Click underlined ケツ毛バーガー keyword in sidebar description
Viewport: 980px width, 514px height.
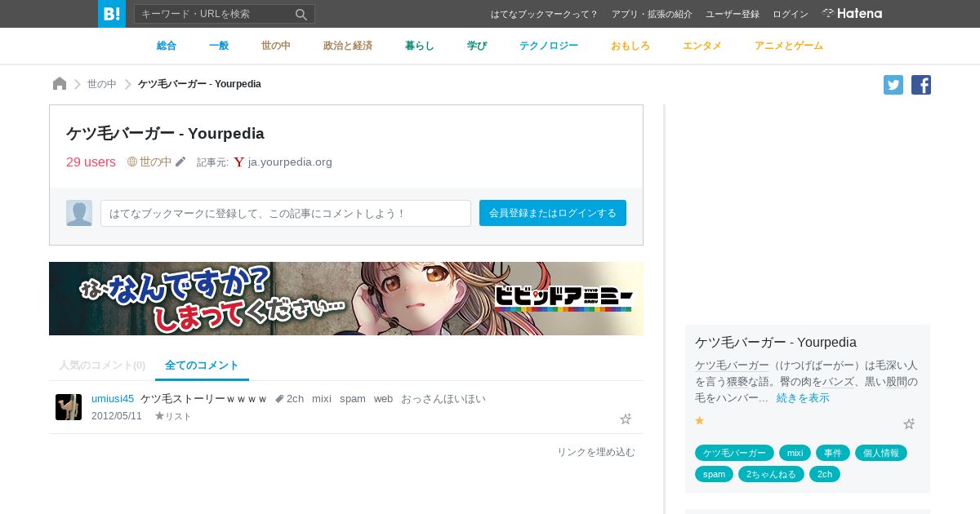(732, 365)
